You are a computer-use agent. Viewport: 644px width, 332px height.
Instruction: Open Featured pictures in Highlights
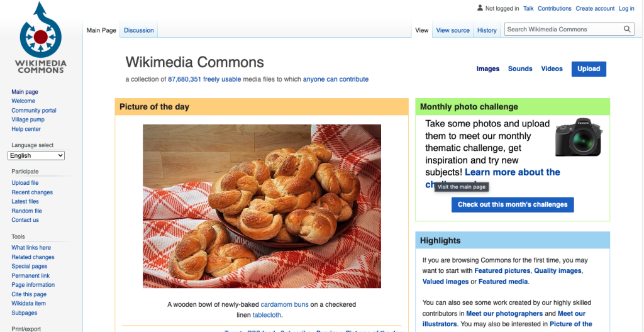tap(502, 271)
